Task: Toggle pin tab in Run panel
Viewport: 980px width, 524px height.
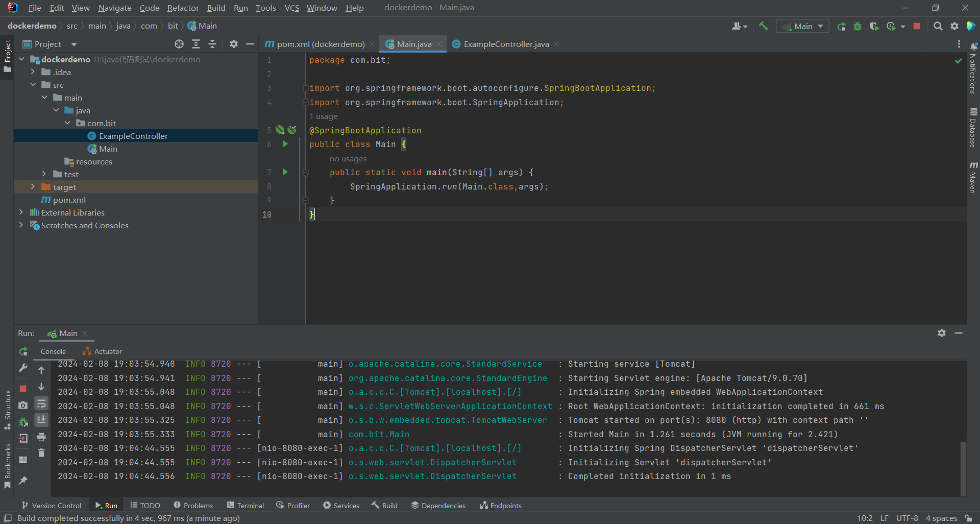Action: coord(23,480)
